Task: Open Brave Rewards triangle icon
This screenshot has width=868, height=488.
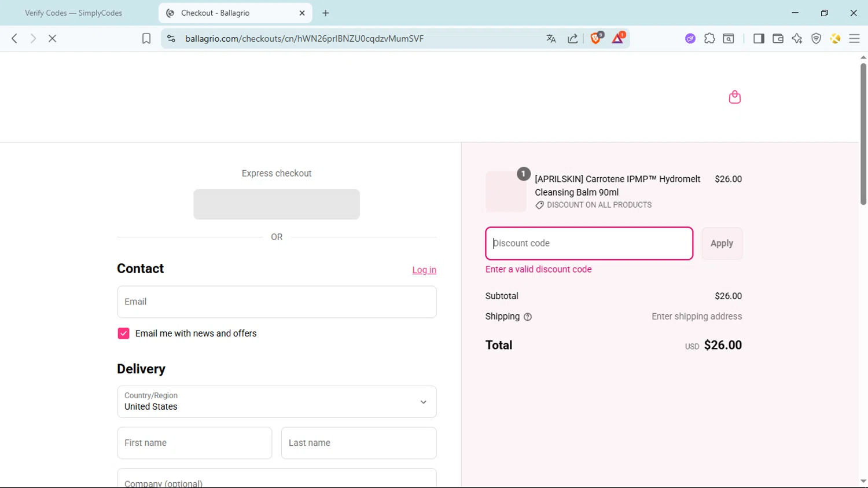Action: coord(618,38)
